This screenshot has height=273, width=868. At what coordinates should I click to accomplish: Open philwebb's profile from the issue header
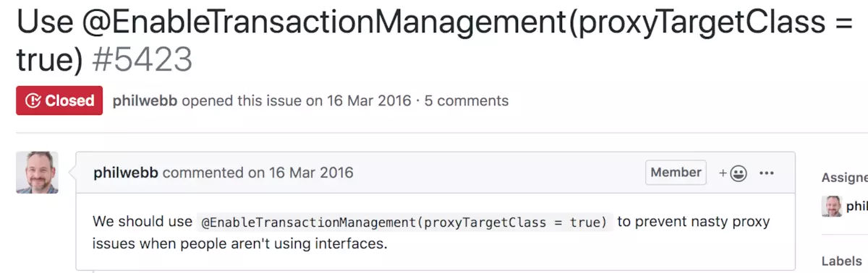point(145,100)
